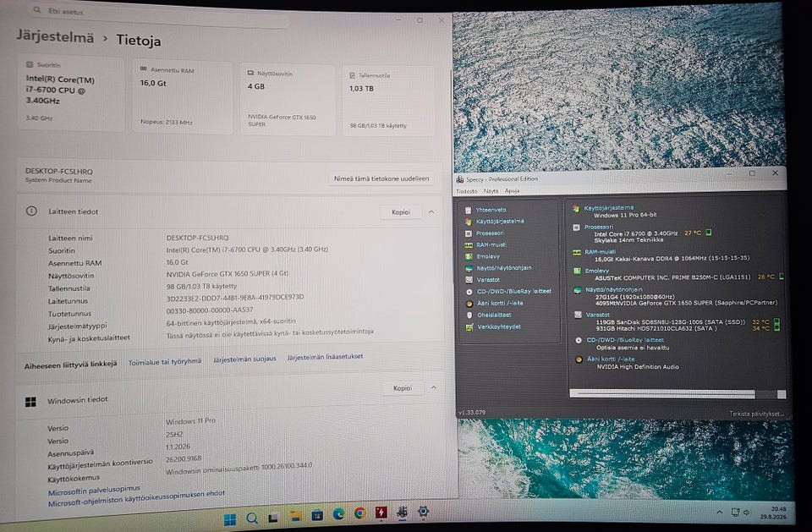
Task: Copy device details with Laitteen tiedot Kopioi
Action: pyautogui.click(x=401, y=211)
